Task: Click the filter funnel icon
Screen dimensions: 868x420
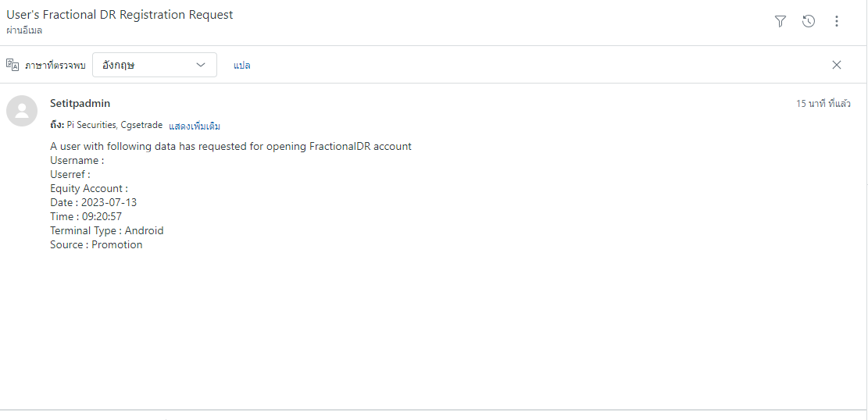Action: click(780, 21)
